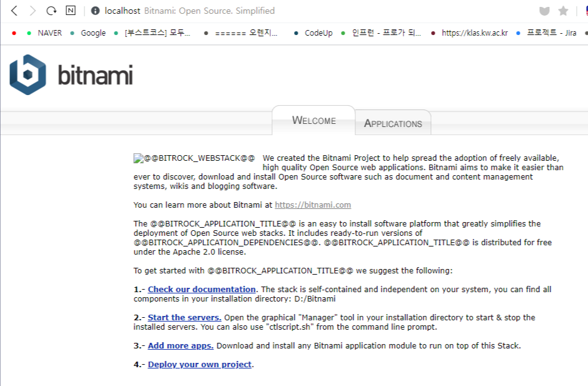
Task: Open the 인프런 bookmark
Action: [381, 33]
